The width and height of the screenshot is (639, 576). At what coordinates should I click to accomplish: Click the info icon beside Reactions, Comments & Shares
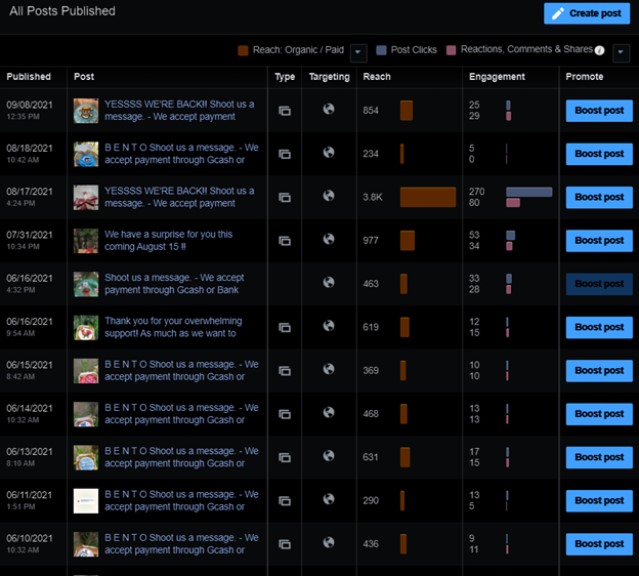(599, 50)
